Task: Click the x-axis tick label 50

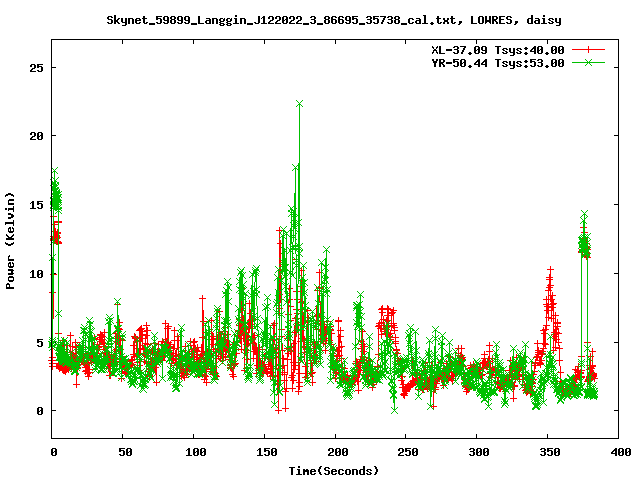Action: point(125,452)
